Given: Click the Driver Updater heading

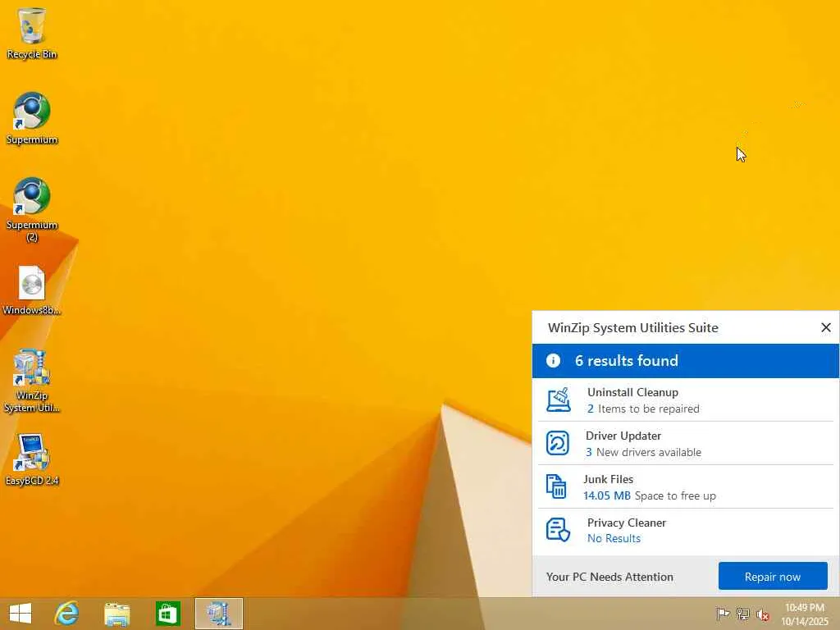Looking at the screenshot, I should (x=623, y=436).
